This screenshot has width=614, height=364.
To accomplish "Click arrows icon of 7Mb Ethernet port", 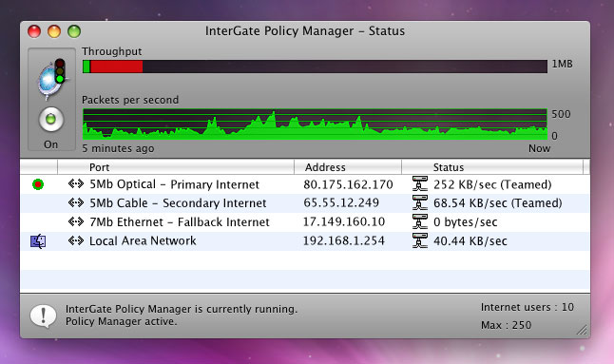I will (76, 221).
